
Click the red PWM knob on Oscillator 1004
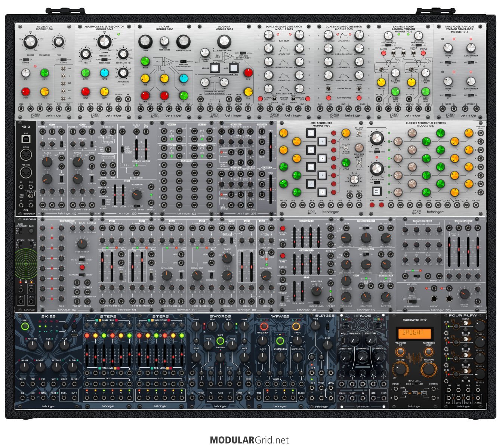25,92
